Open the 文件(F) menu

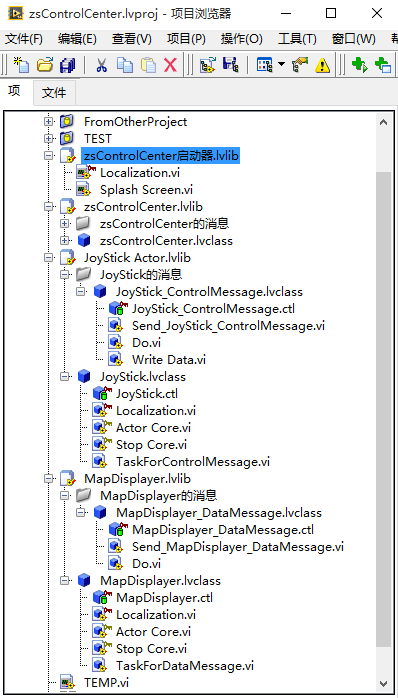coord(24,39)
